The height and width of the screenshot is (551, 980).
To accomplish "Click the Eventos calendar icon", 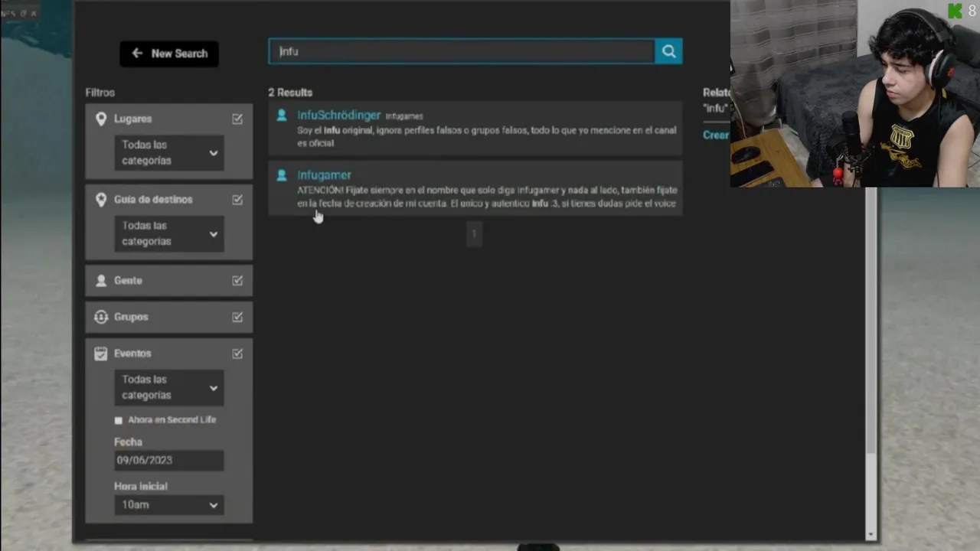I will pos(101,354).
